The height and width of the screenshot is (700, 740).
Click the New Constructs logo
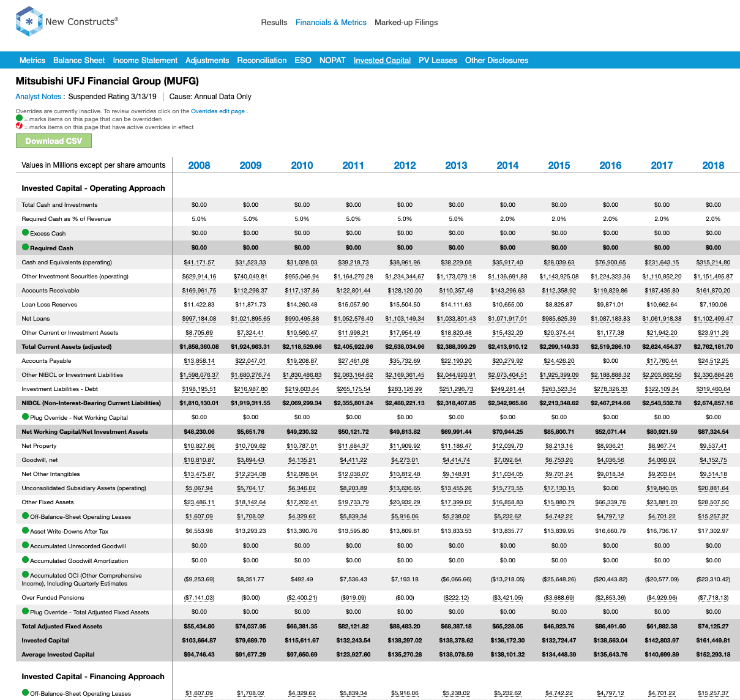coord(67,22)
